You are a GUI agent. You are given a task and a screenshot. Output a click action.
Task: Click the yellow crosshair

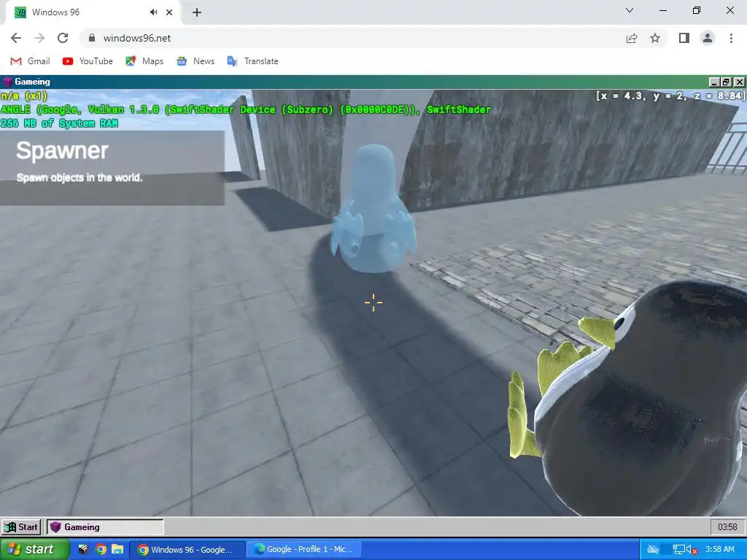tap(373, 303)
